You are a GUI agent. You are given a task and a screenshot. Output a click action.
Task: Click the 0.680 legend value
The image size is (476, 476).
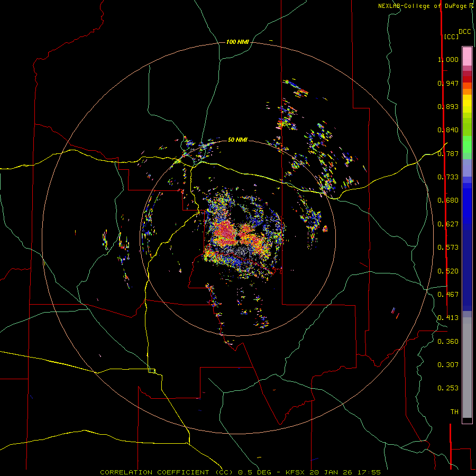(x=448, y=200)
